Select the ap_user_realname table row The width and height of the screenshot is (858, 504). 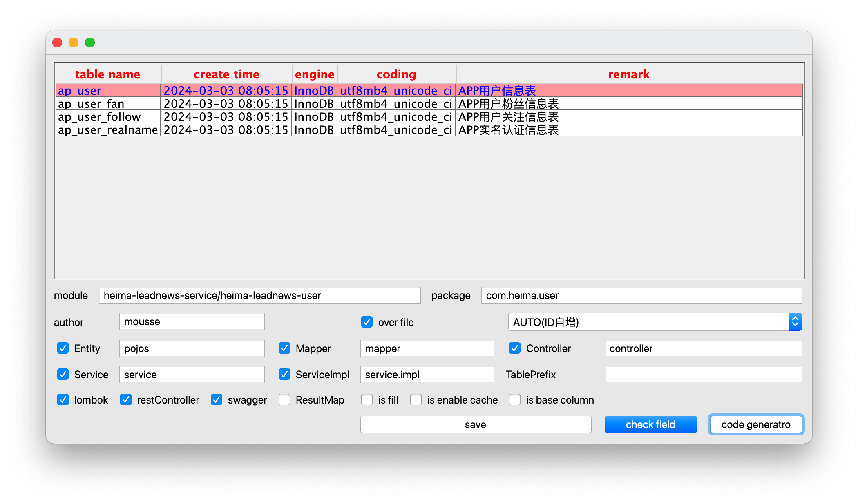coord(429,130)
